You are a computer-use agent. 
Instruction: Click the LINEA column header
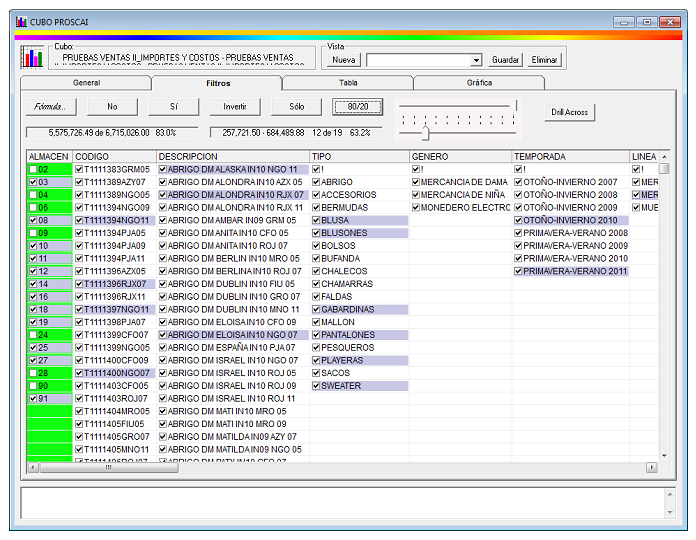[644, 157]
